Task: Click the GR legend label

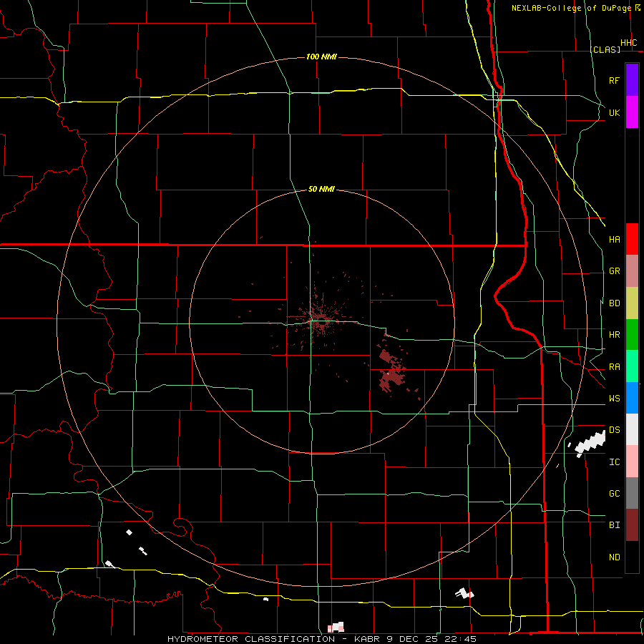Action: pyautogui.click(x=614, y=271)
